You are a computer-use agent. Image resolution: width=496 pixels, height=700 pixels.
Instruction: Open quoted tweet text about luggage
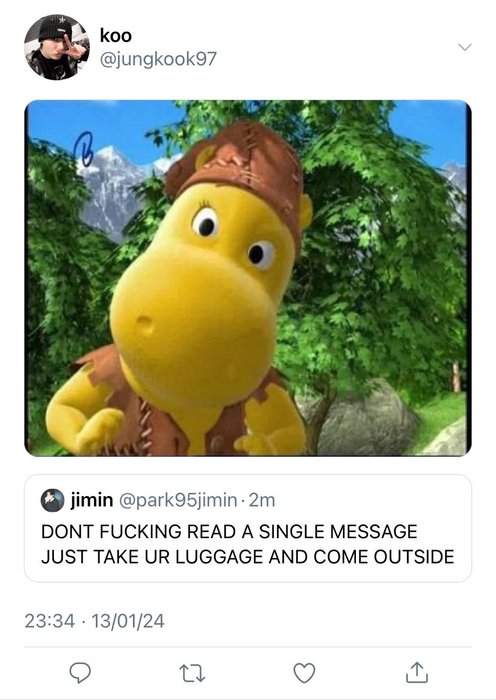pos(247,544)
